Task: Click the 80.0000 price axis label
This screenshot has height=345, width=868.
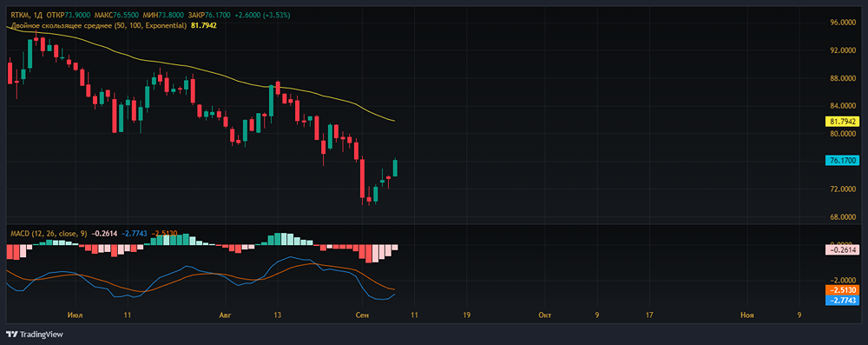Action: tap(844, 133)
